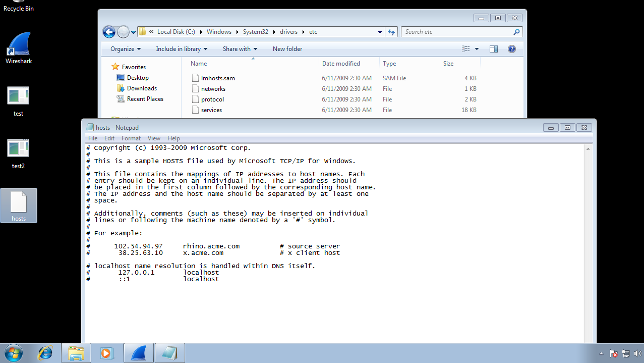Open Windows Media Player taskbar icon
This screenshot has width=644, height=363.
[x=107, y=353]
